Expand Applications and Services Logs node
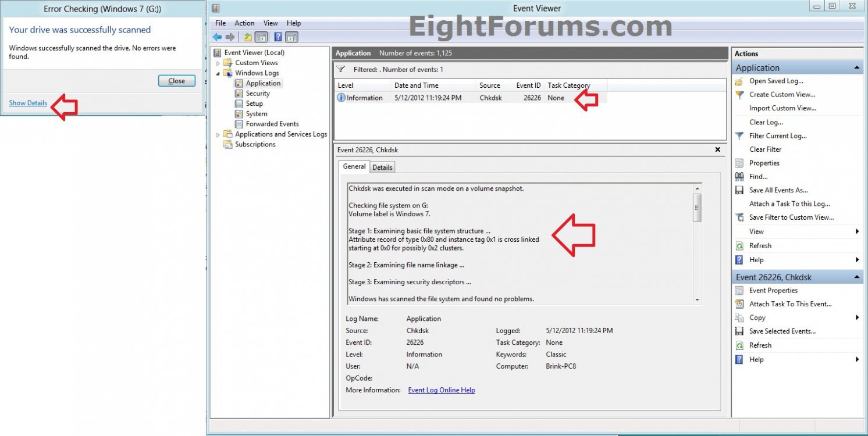Viewport: 868px width, 436px height. pos(218,135)
